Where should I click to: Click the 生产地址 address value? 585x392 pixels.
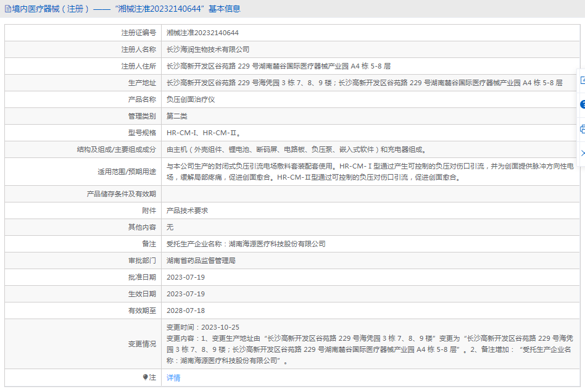(364, 83)
